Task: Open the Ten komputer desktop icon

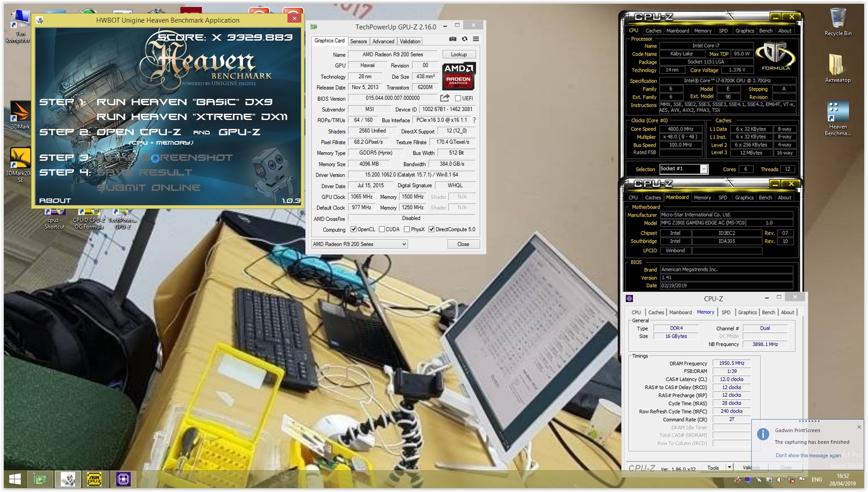Action: point(18,26)
